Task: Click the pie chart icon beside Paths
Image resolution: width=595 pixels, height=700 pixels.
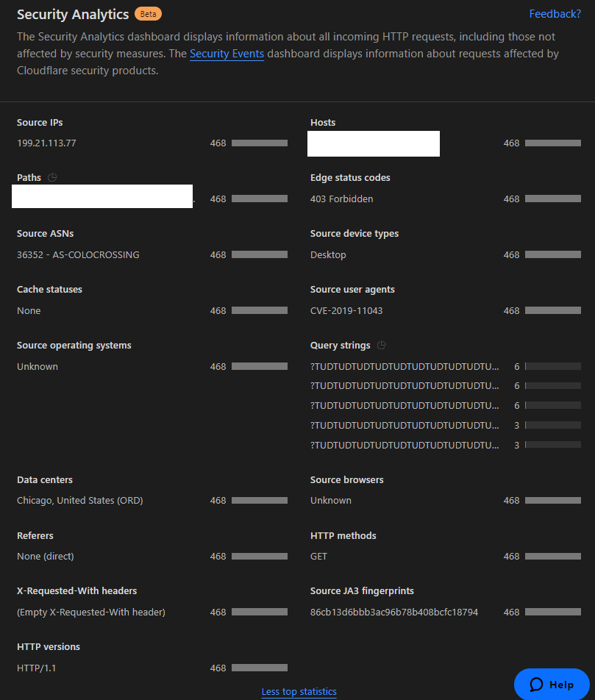Action: 52,178
